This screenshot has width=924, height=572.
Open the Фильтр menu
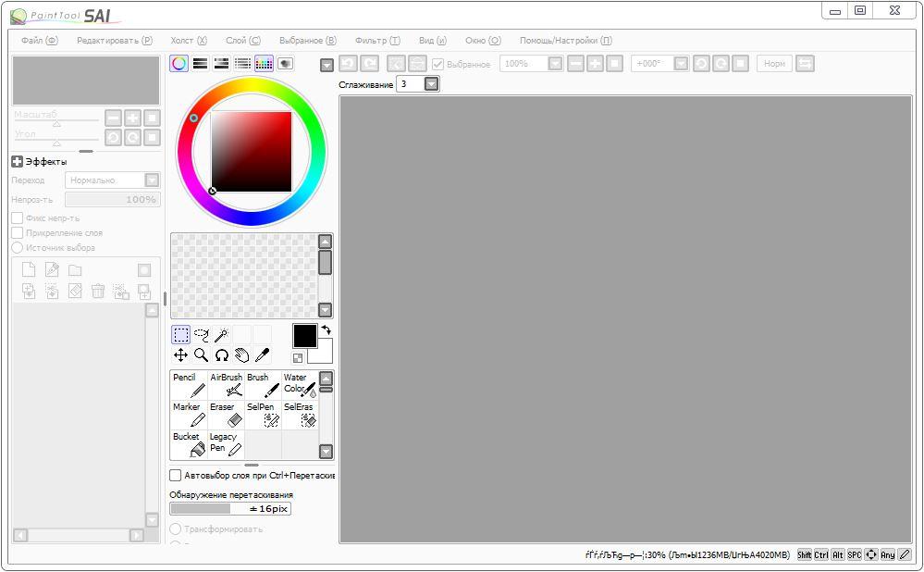coord(377,41)
